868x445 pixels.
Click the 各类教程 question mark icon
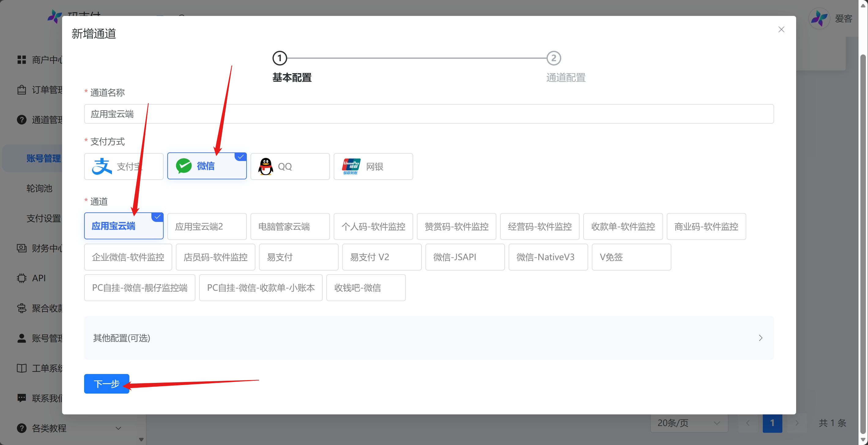pos(22,428)
